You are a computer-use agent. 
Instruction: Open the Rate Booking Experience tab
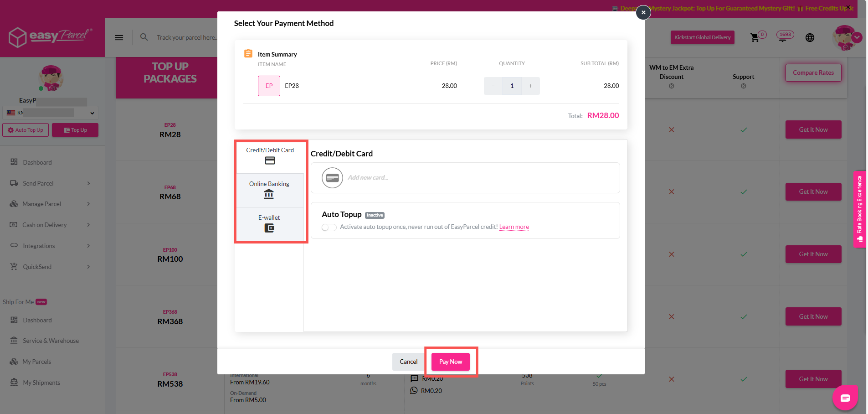click(860, 209)
